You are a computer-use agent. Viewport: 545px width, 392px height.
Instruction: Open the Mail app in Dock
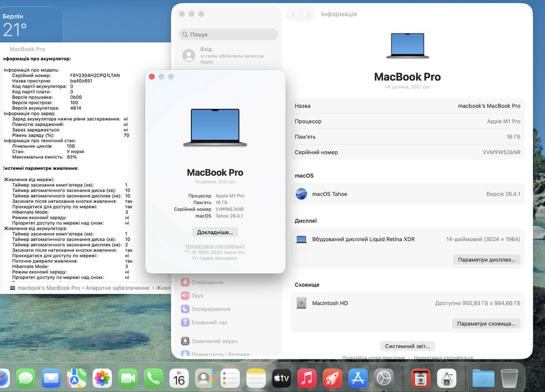click(51, 378)
